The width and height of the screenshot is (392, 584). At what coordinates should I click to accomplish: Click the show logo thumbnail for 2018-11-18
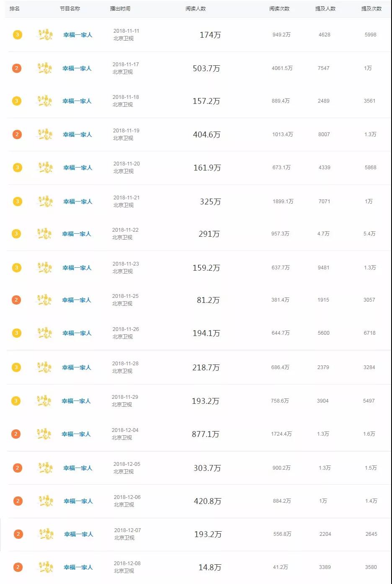tap(44, 101)
